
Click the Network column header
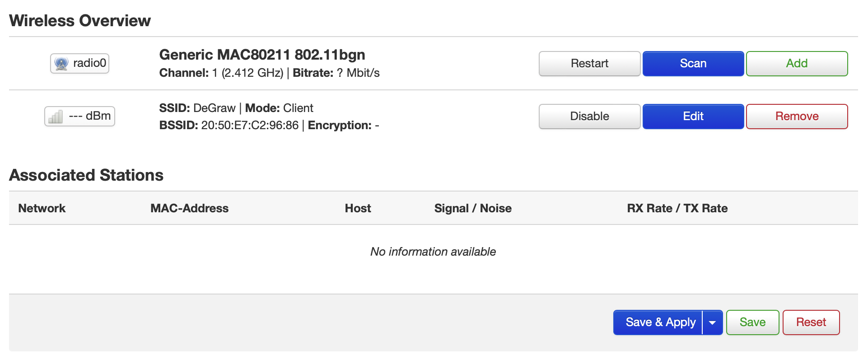(42, 208)
